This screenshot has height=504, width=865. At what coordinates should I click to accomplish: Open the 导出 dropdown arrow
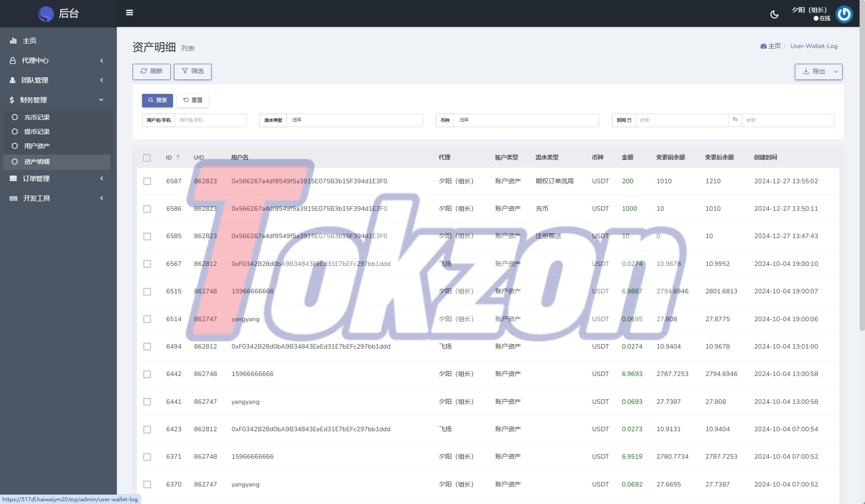click(836, 71)
